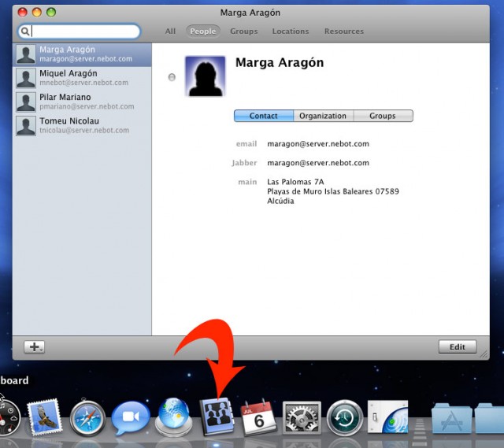The height and width of the screenshot is (448, 504).
Task: Click Marga Aragón's profile photo
Action: (x=206, y=76)
